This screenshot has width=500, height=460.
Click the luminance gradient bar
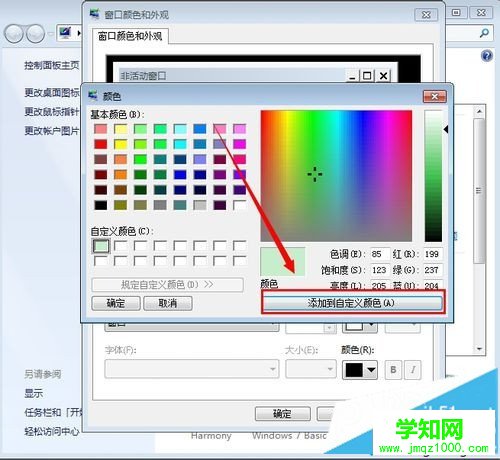[x=433, y=176]
